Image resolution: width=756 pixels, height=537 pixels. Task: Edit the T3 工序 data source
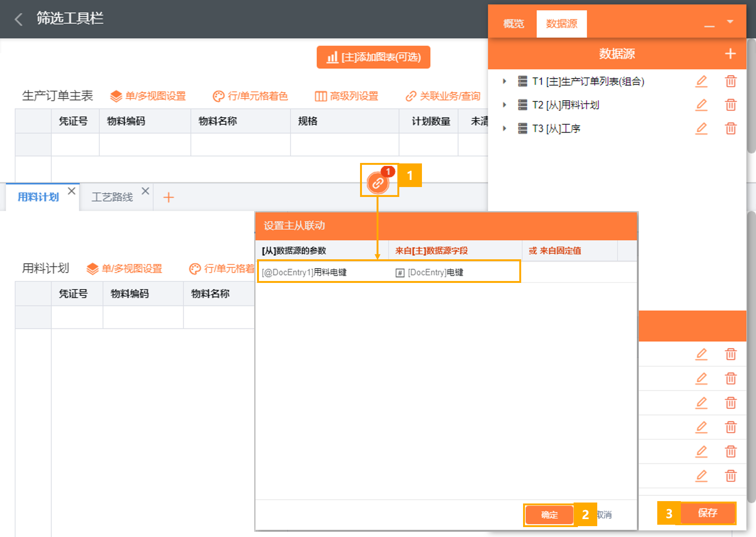coord(702,128)
